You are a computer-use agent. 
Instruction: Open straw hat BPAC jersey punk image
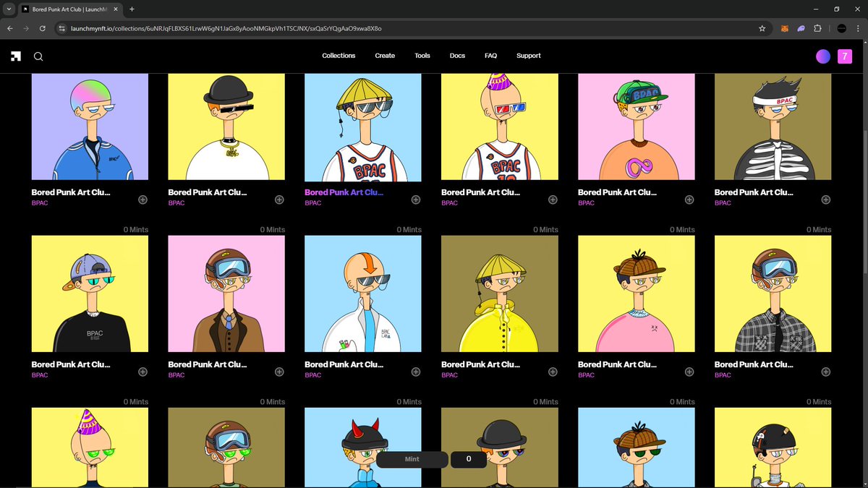pos(363,127)
